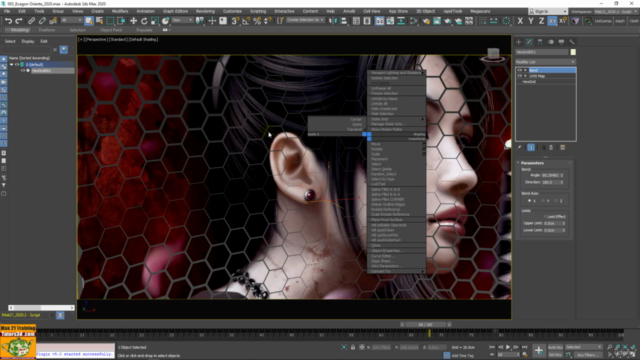This screenshot has width=640, height=360.
Task: Click the Pin Stack icon
Action: point(519,147)
